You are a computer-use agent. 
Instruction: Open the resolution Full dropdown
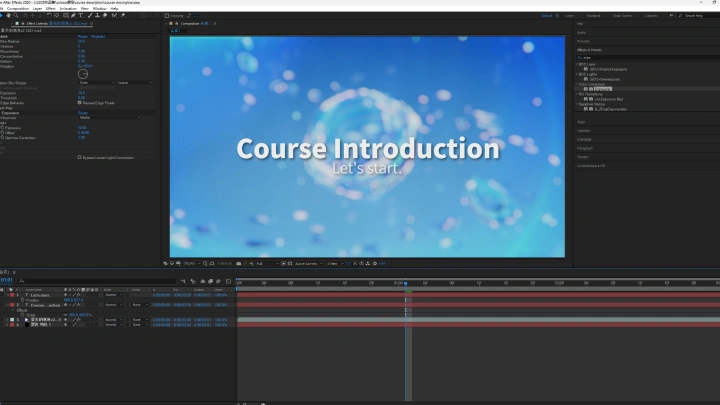click(x=267, y=264)
